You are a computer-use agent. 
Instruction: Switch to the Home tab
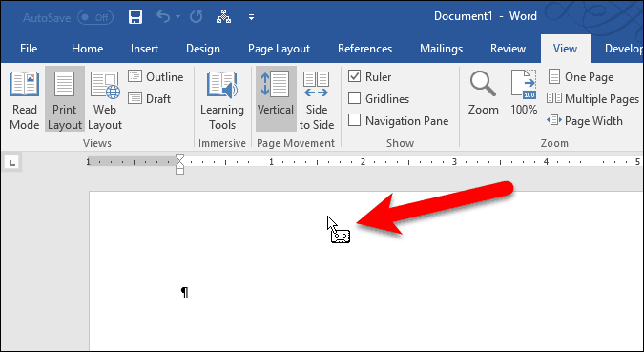pyautogui.click(x=87, y=49)
